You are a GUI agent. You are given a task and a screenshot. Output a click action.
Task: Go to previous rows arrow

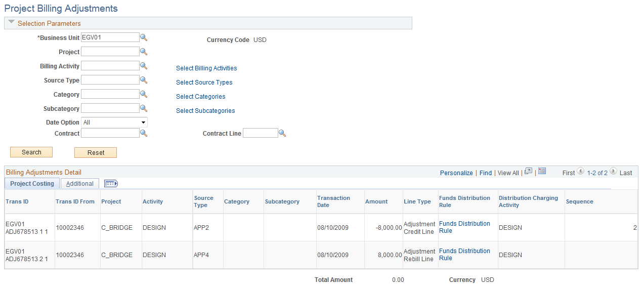(x=581, y=172)
